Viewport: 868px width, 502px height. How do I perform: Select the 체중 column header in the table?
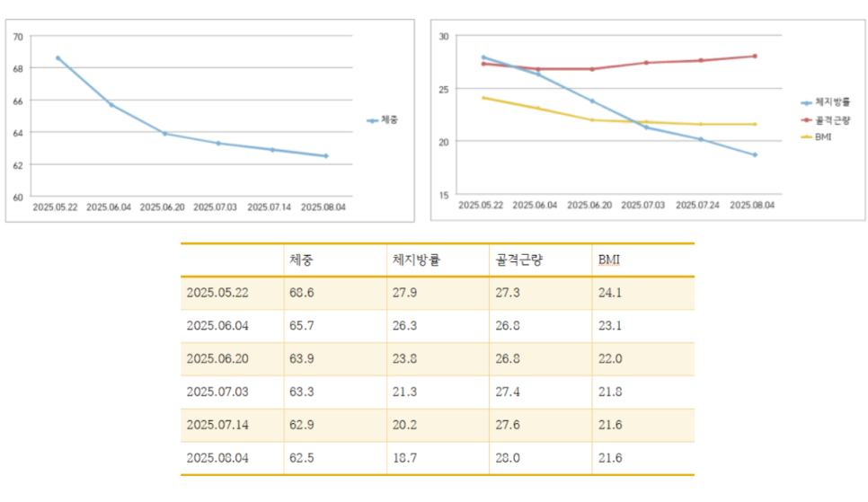[302, 260]
